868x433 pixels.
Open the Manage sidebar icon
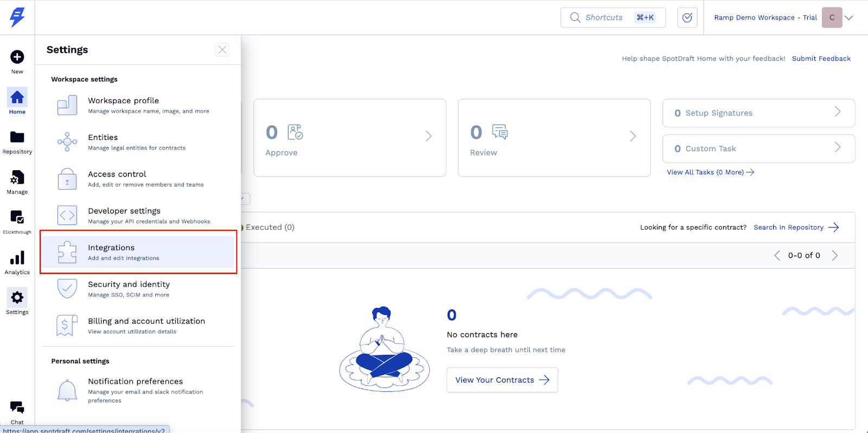[17, 177]
